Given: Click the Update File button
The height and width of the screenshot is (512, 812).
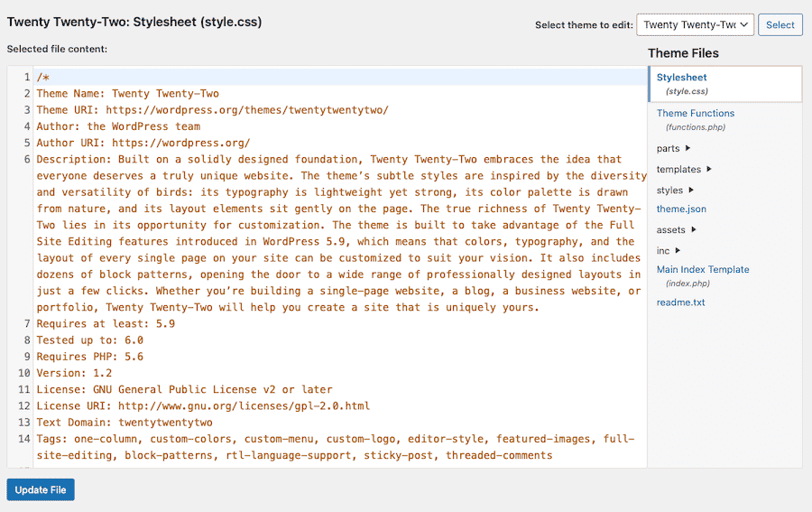Looking at the screenshot, I should point(41,489).
